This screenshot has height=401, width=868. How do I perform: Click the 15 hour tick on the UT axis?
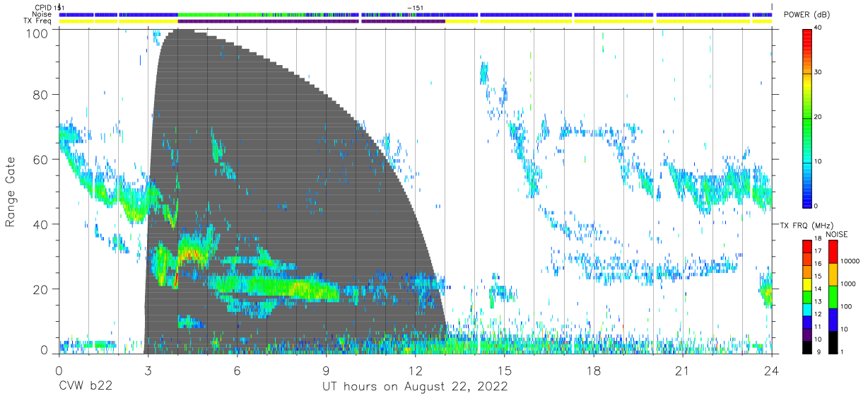point(505,371)
